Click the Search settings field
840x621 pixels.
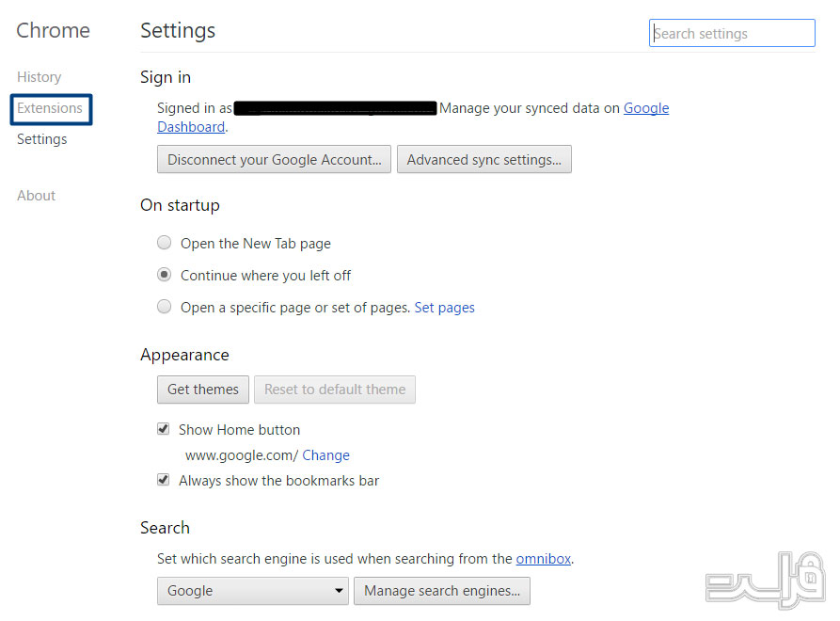732,33
